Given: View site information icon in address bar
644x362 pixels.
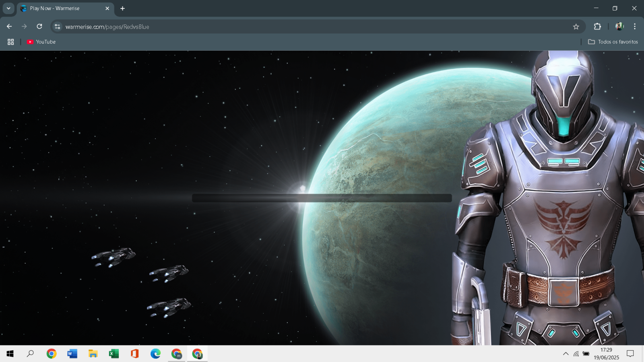Looking at the screenshot, I should 58,27.
